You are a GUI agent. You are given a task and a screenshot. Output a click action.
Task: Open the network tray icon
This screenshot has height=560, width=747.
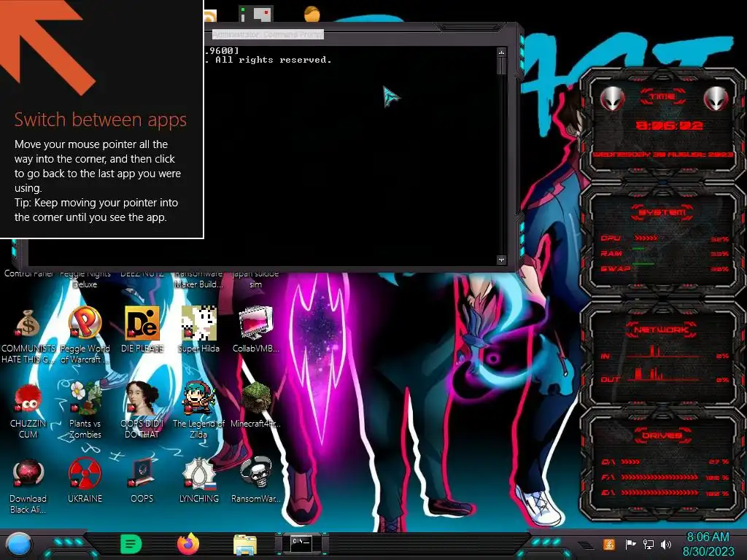tap(649, 544)
